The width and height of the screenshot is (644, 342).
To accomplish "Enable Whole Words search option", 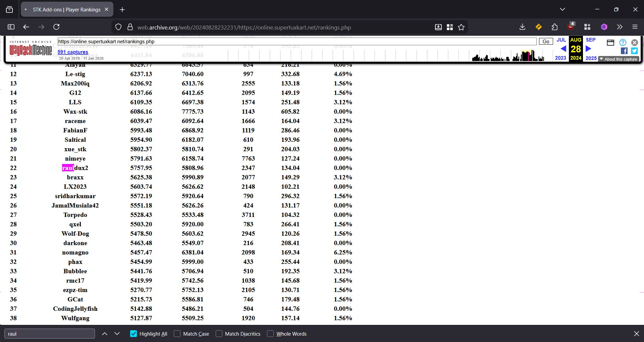I will [270, 334].
